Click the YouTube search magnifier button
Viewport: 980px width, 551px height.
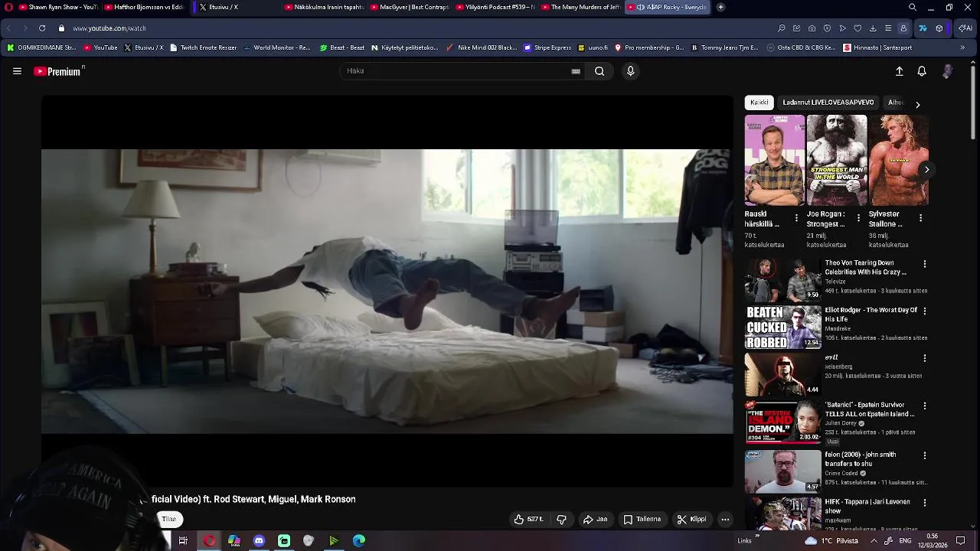(x=599, y=71)
